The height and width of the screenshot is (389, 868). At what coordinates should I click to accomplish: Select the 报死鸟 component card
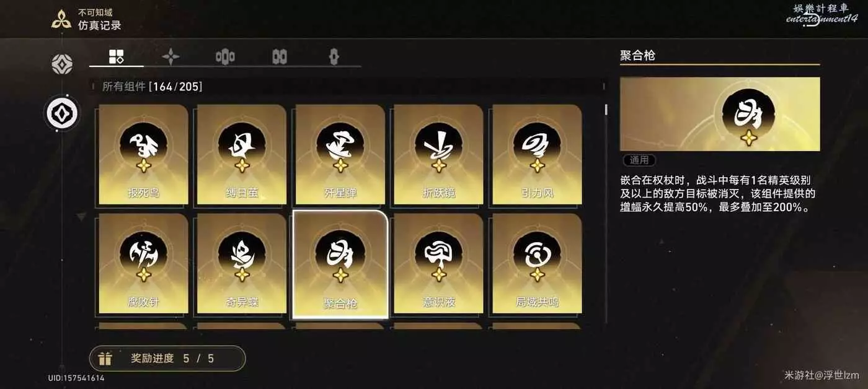[143, 155]
